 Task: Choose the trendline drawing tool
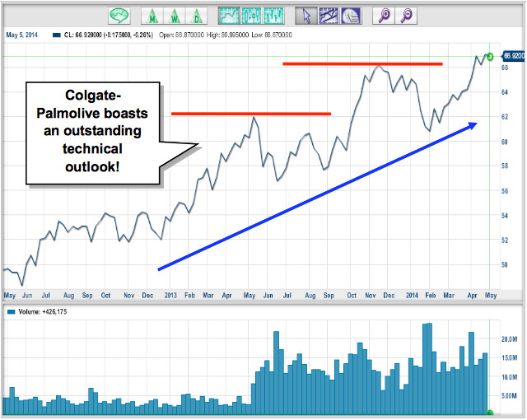tap(329, 15)
